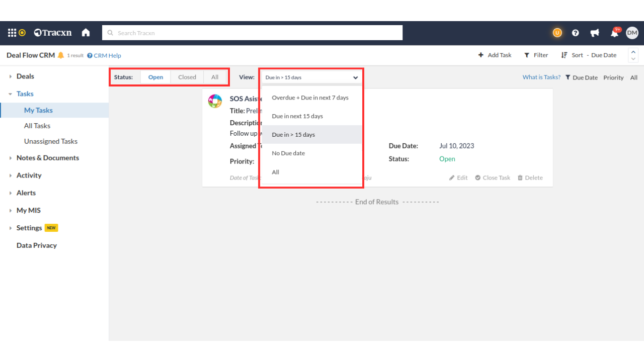Set status filter to All
Viewport: 644px width, 362px height.
[x=215, y=77]
